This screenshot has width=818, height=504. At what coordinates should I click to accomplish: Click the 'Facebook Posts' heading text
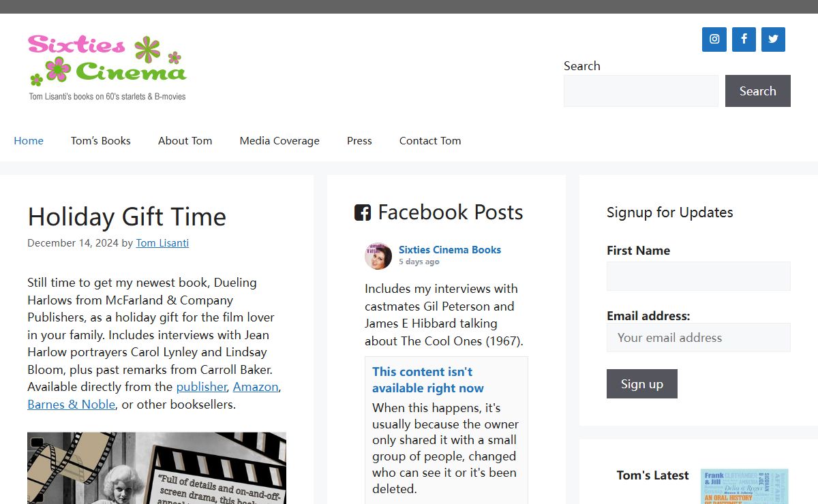click(x=451, y=212)
